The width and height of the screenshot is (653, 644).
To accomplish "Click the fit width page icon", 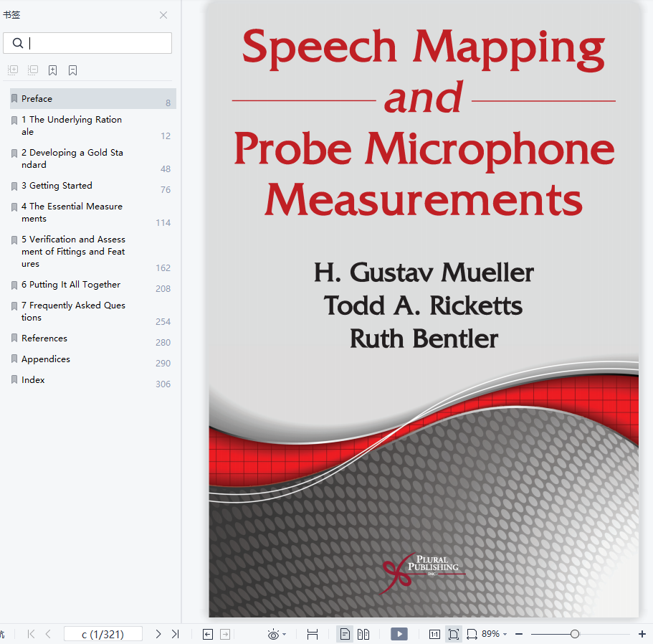I will (313, 634).
